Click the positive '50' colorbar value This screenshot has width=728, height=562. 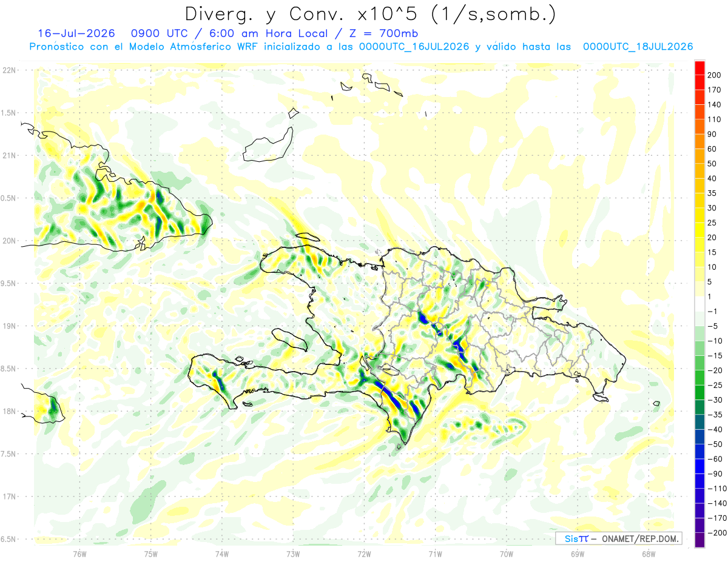712,164
